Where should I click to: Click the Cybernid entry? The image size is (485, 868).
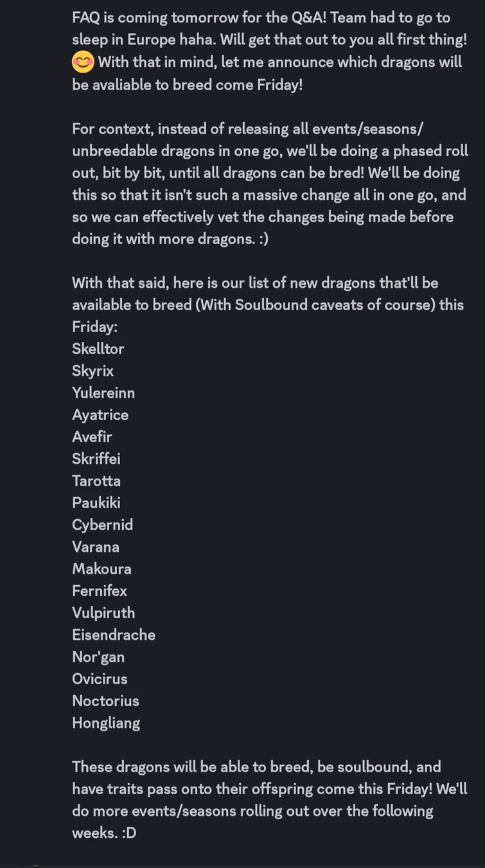point(102,525)
